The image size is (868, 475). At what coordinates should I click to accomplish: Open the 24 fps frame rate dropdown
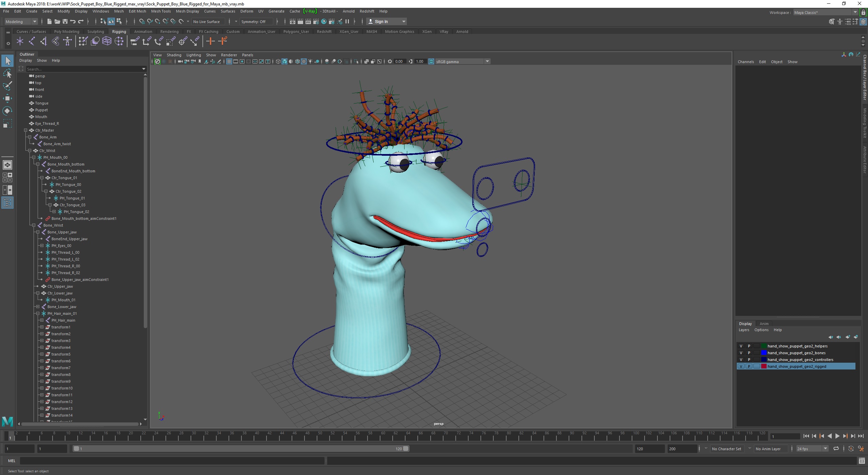coord(812,449)
